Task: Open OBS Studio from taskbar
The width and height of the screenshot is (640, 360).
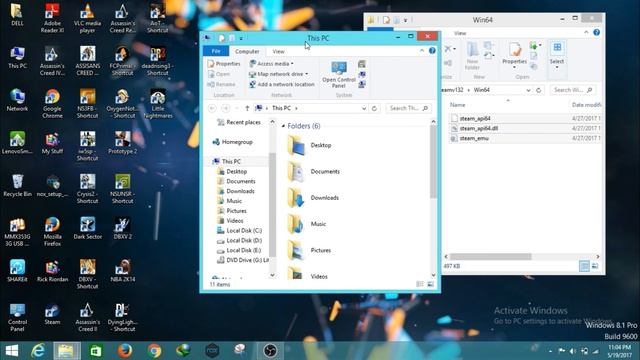Action: pos(270,351)
